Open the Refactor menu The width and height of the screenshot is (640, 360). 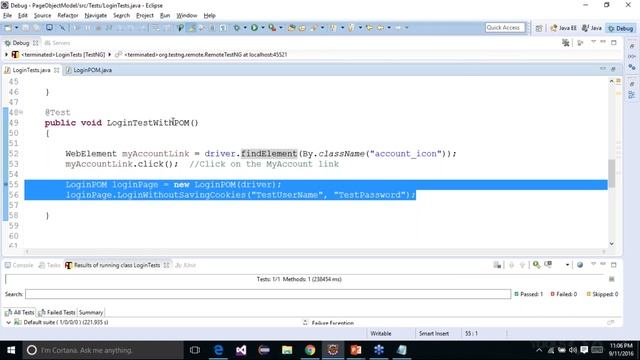coord(68,16)
